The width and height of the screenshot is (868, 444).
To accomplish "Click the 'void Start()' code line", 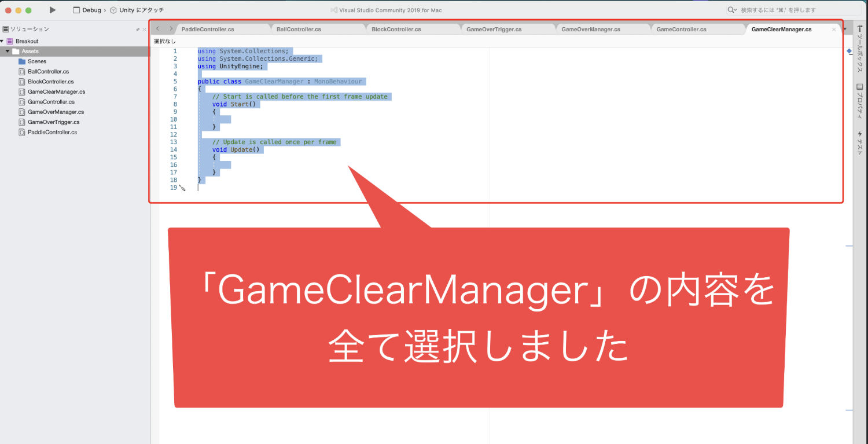I will pos(234,104).
